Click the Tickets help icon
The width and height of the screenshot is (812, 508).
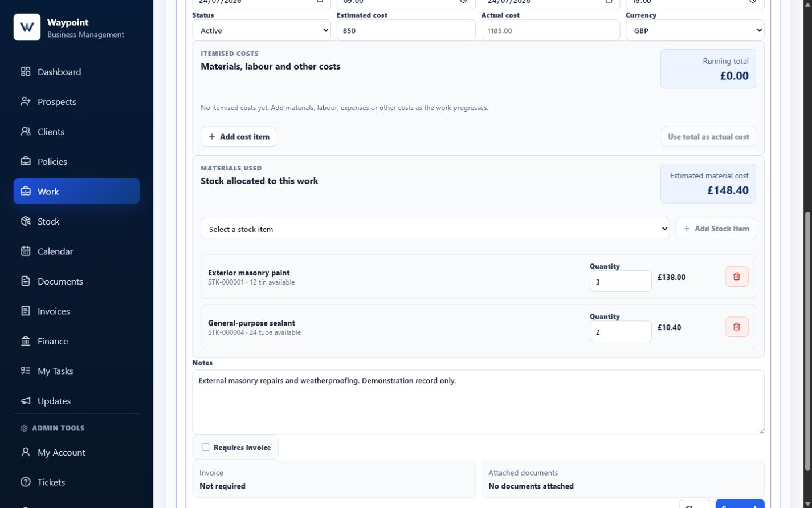(x=26, y=482)
